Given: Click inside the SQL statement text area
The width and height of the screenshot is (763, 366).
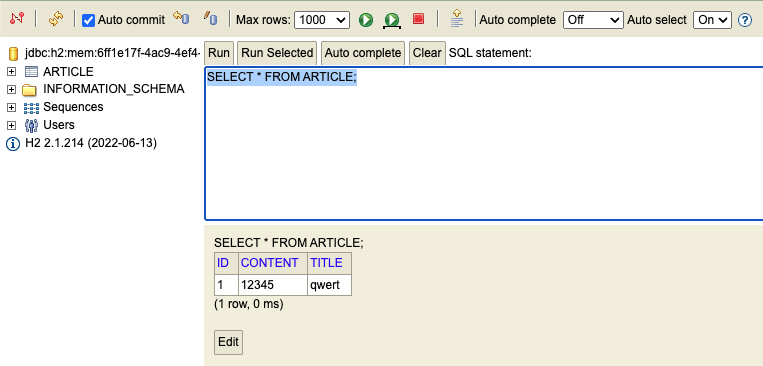Looking at the screenshot, I should [x=484, y=144].
